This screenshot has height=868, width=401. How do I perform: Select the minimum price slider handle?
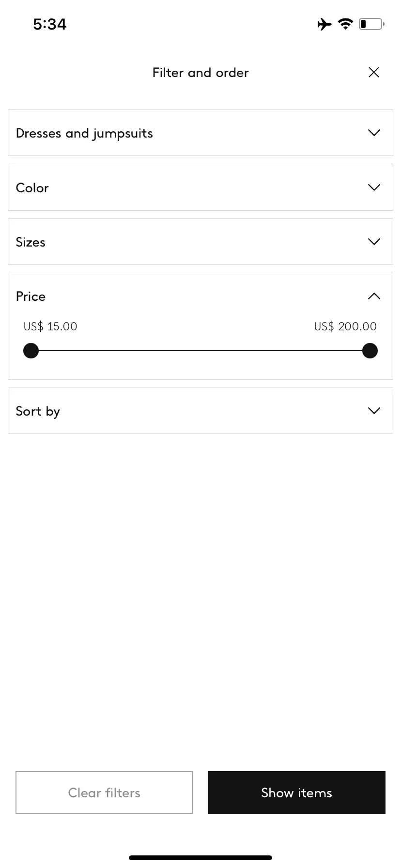(31, 351)
